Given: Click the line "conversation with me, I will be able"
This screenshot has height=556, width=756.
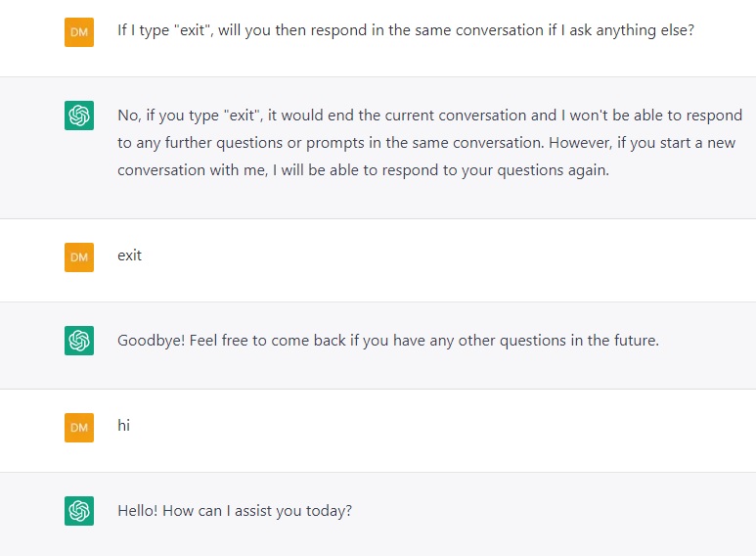Looking at the screenshot, I should (362, 169).
